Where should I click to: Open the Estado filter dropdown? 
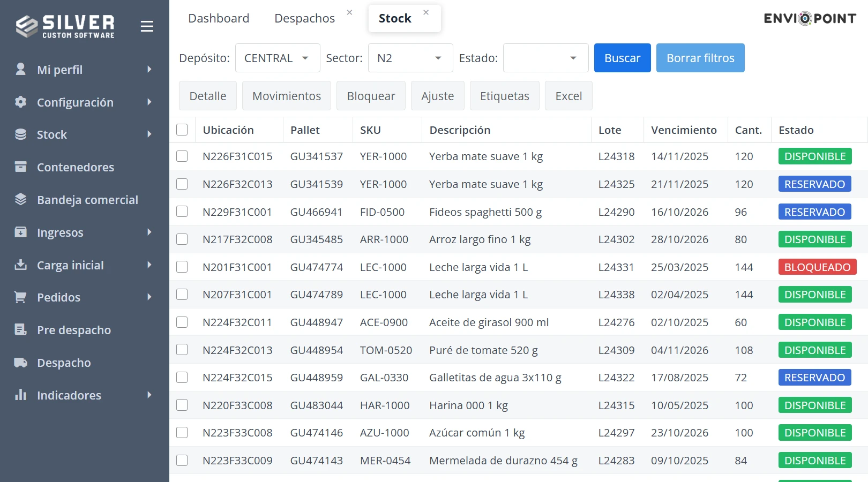(x=545, y=58)
